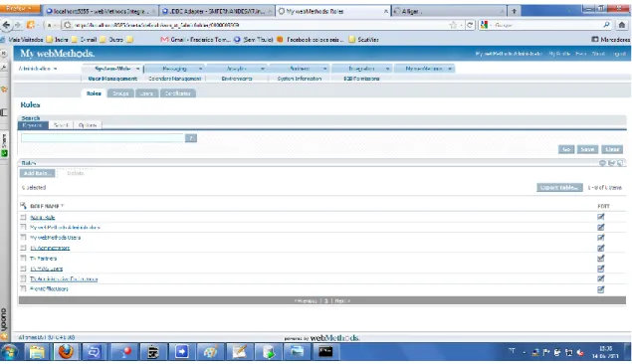Open Windows Start menu orb
This screenshot has height=364, width=632.
10,352
